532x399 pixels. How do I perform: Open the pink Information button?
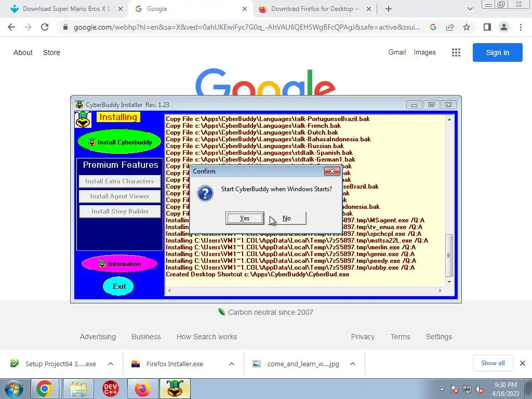tap(119, 264)
